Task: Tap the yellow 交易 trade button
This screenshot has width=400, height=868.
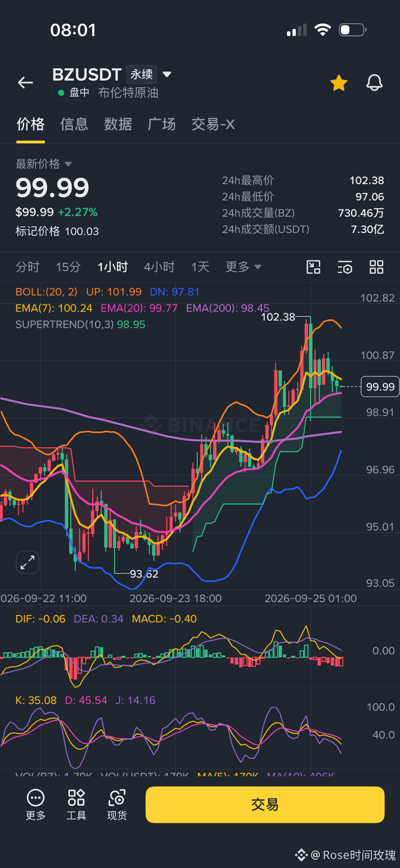Action: pyautogui.click(x=265, y=805)
